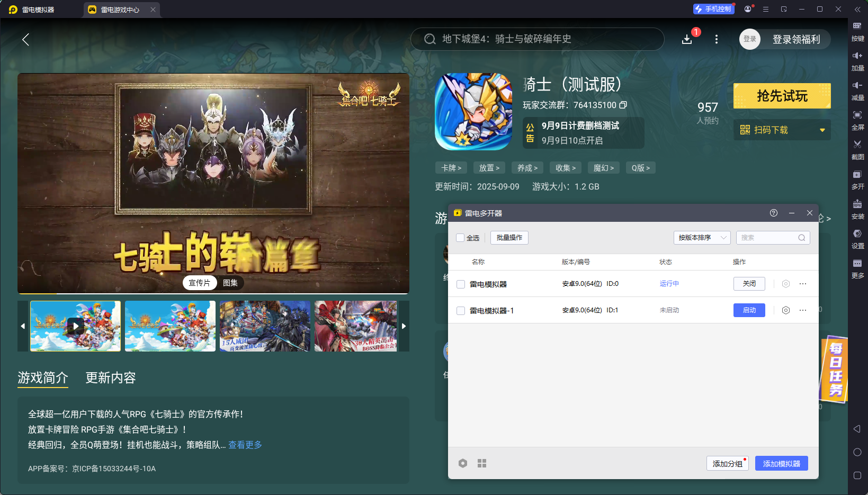Select the 图集 media tab
868x495 pixels.
pyautogui.click(x=230, y=283)
